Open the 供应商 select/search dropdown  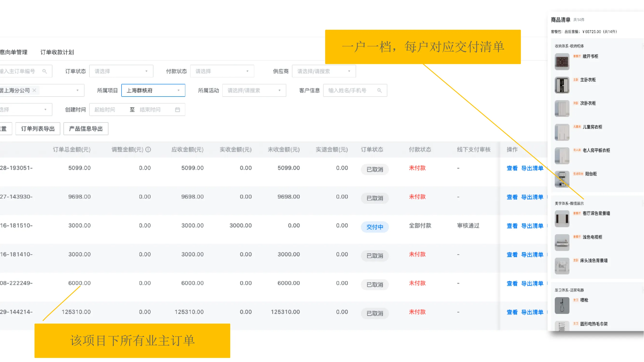pyautogui.click(x=324, y=71)
